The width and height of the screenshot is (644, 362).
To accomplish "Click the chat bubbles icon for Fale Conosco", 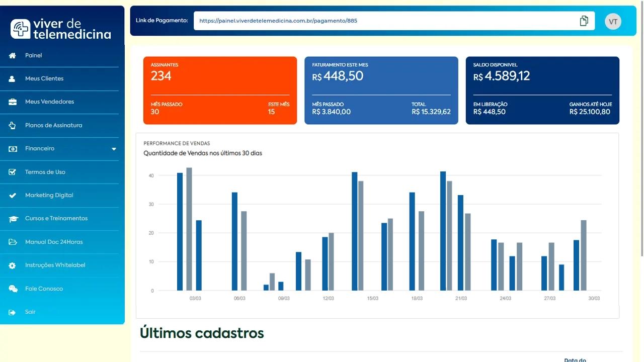I will (x=13, y=289).
